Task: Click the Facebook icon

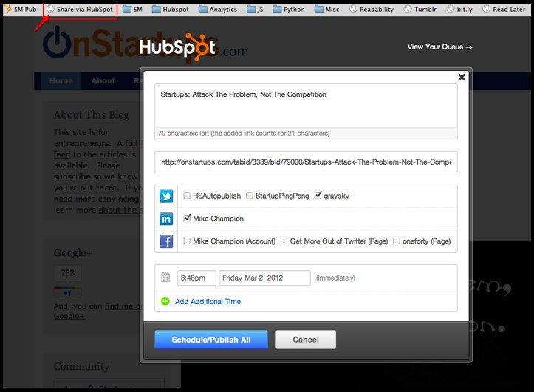Action: pos(166,241)
